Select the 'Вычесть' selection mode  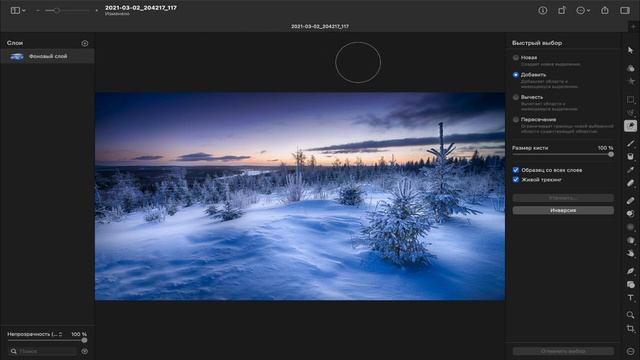516,97
